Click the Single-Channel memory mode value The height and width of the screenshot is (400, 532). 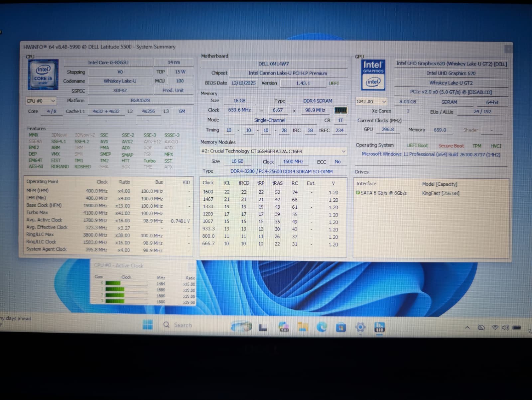(270, 120)
